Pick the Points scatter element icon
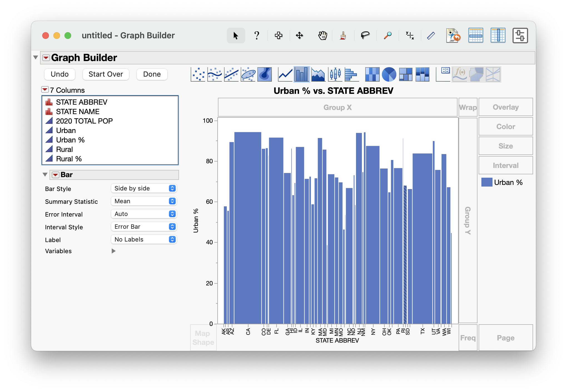The image size is (567, 392). pyautogui.click(x=198, y=74)
